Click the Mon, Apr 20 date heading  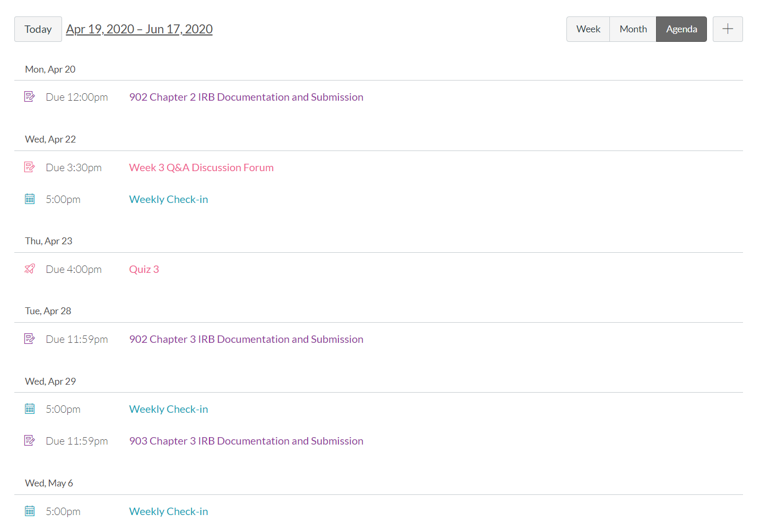click(50, 69)
